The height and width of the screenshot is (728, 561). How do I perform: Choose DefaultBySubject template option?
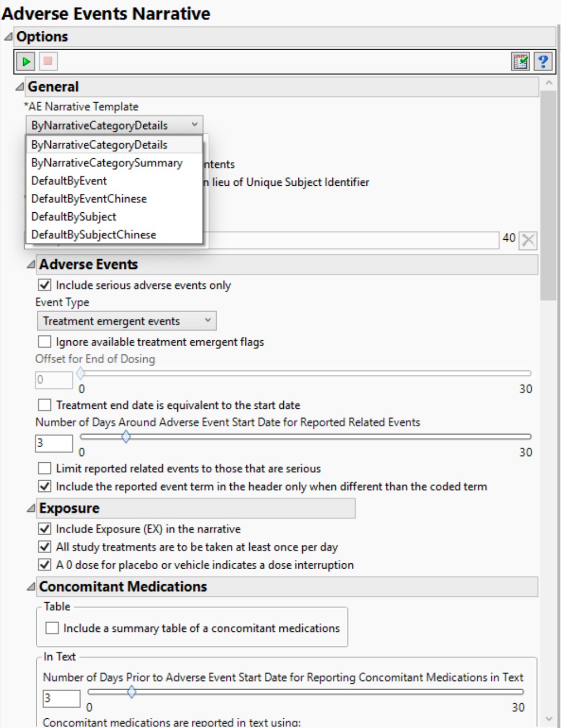pyautogui.click(x=74, y=217)
